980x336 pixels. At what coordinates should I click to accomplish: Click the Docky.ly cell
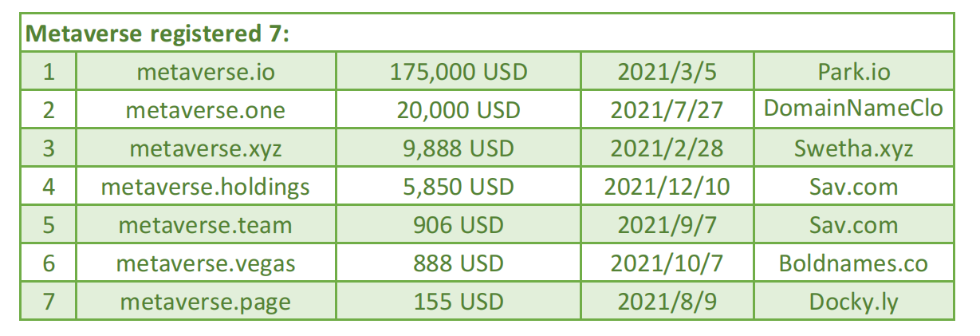click(x=853, y=301)
